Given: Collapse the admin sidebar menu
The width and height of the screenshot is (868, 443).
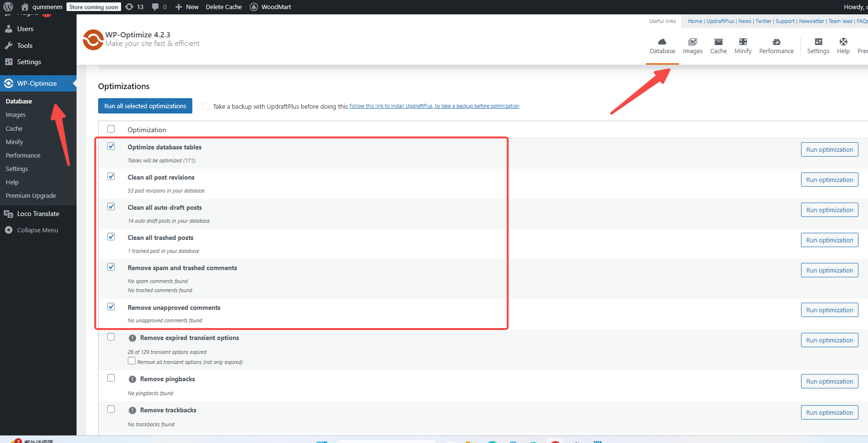Looking at the screenshot, I should coord(31,230).
